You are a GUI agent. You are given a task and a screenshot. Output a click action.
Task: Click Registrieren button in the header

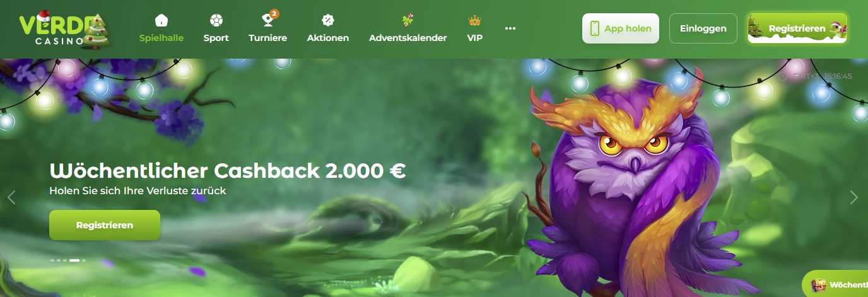click(797, 28)
